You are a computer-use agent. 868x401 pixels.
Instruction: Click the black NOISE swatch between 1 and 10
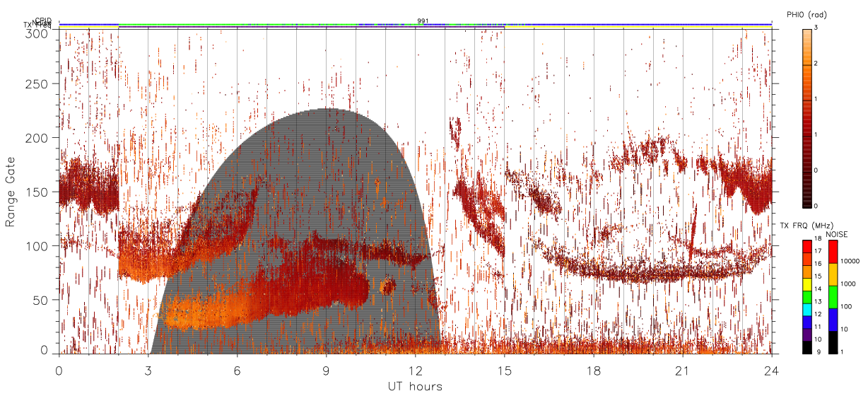click(833, 342)
